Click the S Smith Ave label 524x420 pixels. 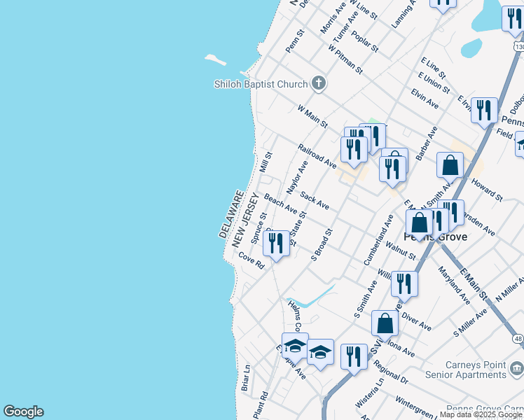[366, 299]
